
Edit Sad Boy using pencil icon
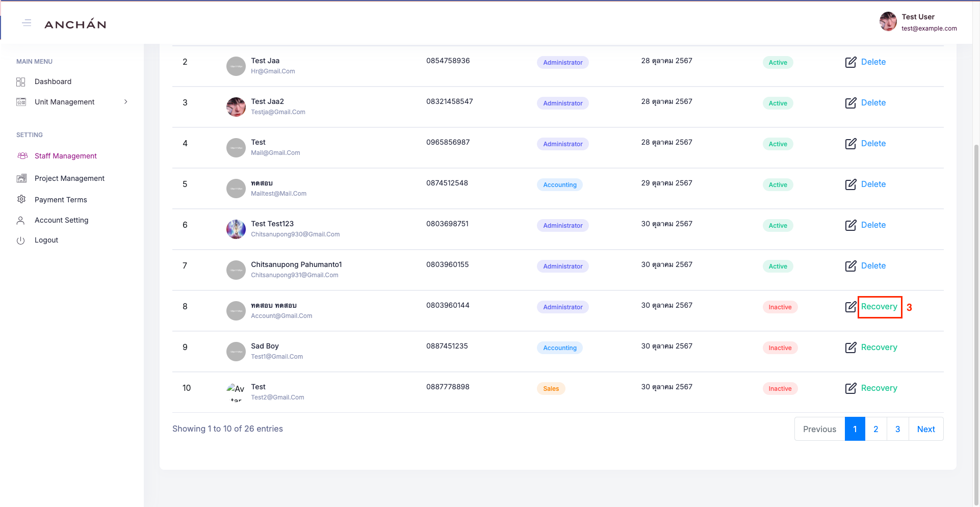coord(850,348)
